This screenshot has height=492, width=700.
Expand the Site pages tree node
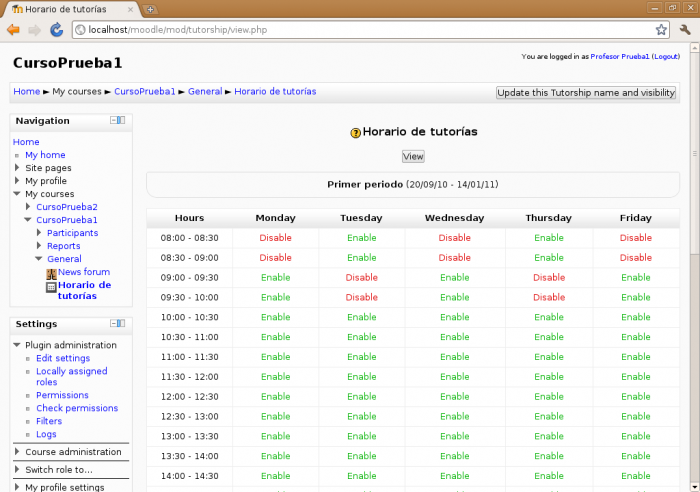(x=17, y=168)
